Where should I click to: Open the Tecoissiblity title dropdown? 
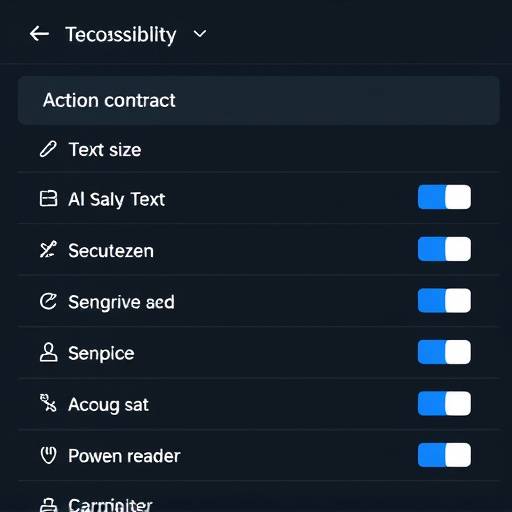point(121,35)
